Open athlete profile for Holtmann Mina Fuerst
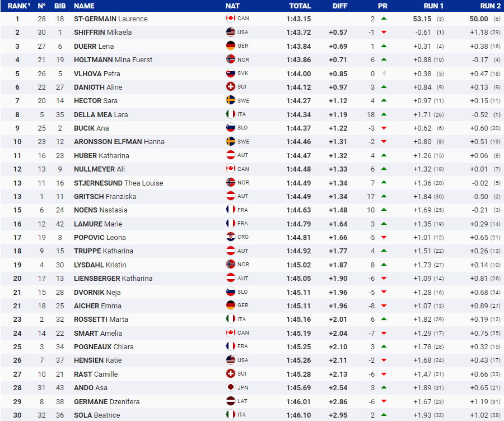 (x=113, y=60)
